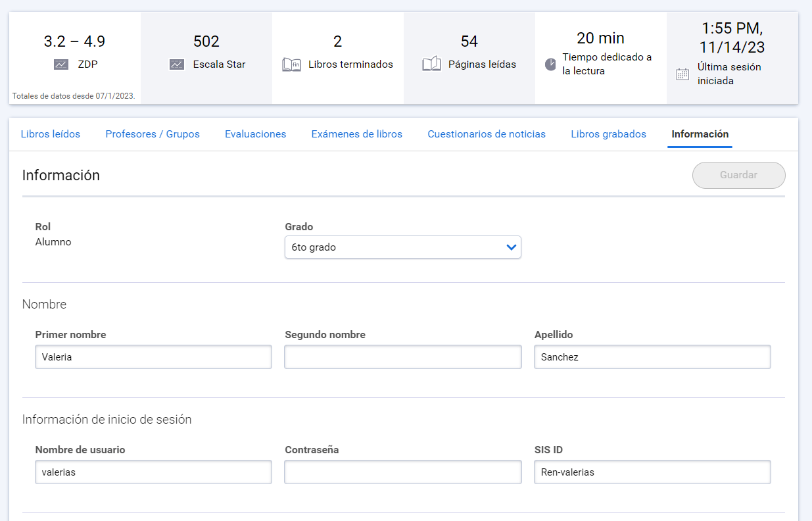This screenshot has height=521, width=812.
Task: Click the 54 pages read value
Action: 469,41
